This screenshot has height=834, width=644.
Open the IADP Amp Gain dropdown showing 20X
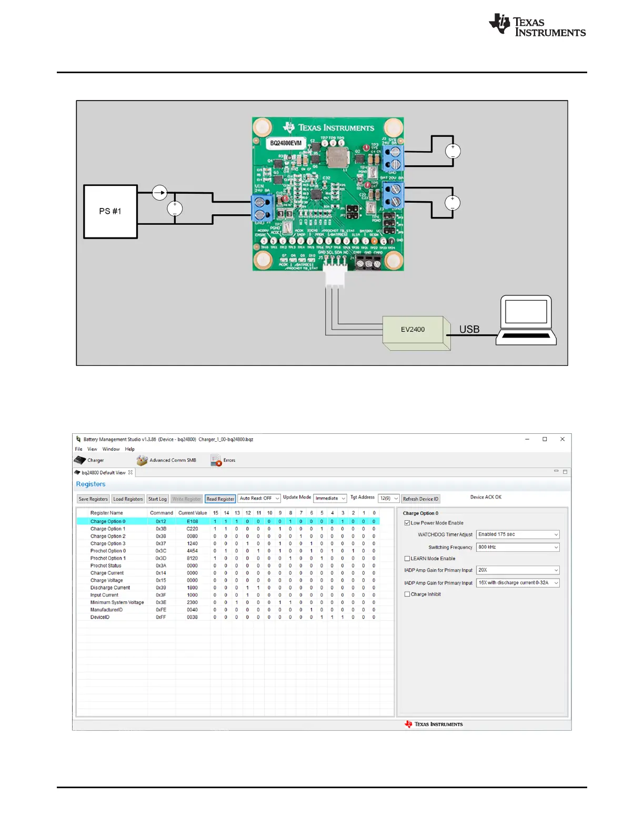tap(518, 570)
